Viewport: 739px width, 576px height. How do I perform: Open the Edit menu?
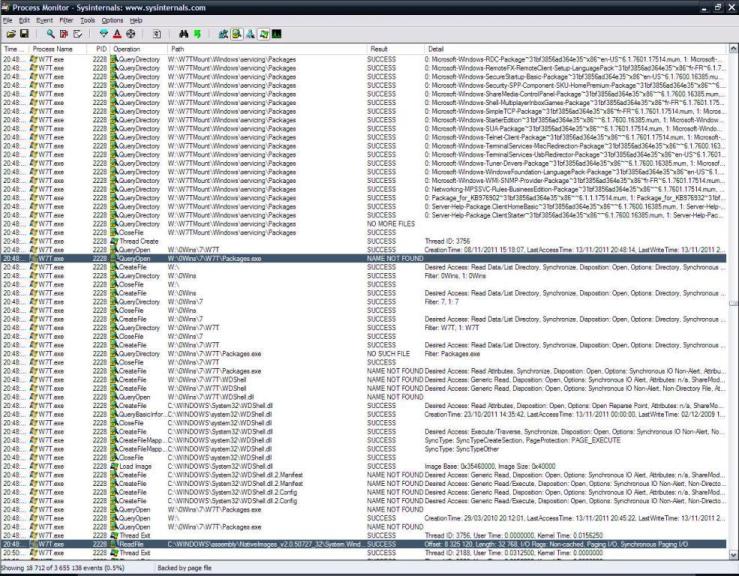coord(24,20)
